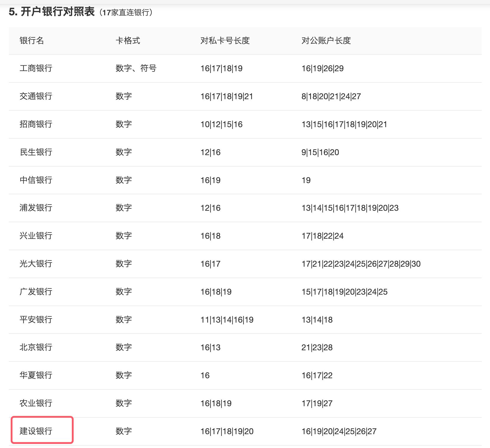Select "16|18|19" in the 广发银行 row
This screenshot has width=490, height=448.
[x=216, y=292]
